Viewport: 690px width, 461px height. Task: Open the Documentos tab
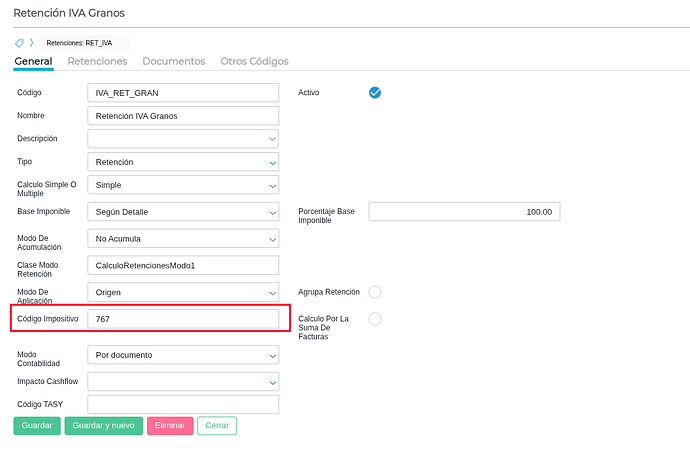pyautogui.click(x=174, y=61)
